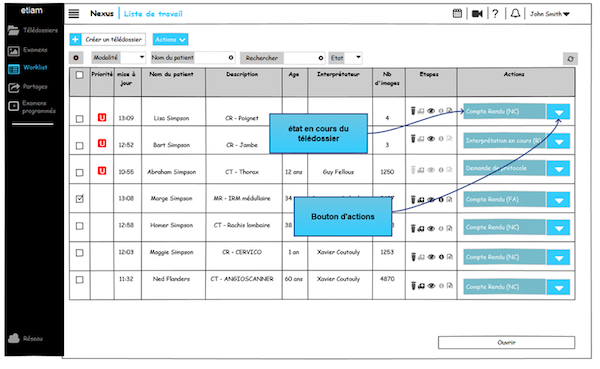Clear the Nom du patient field
The image size is (600, 369).
[x=231, y=58]
